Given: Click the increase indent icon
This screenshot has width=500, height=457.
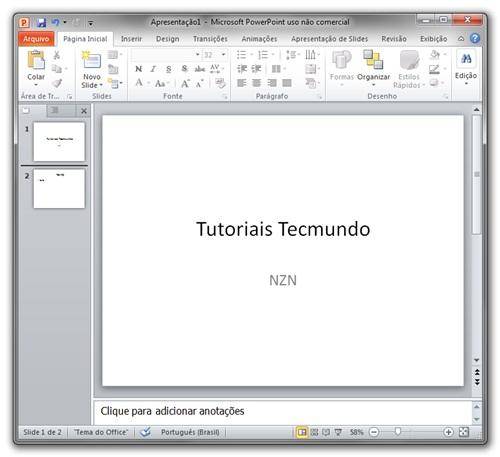Looking at the screenshot, I should (x=256, y=69).
